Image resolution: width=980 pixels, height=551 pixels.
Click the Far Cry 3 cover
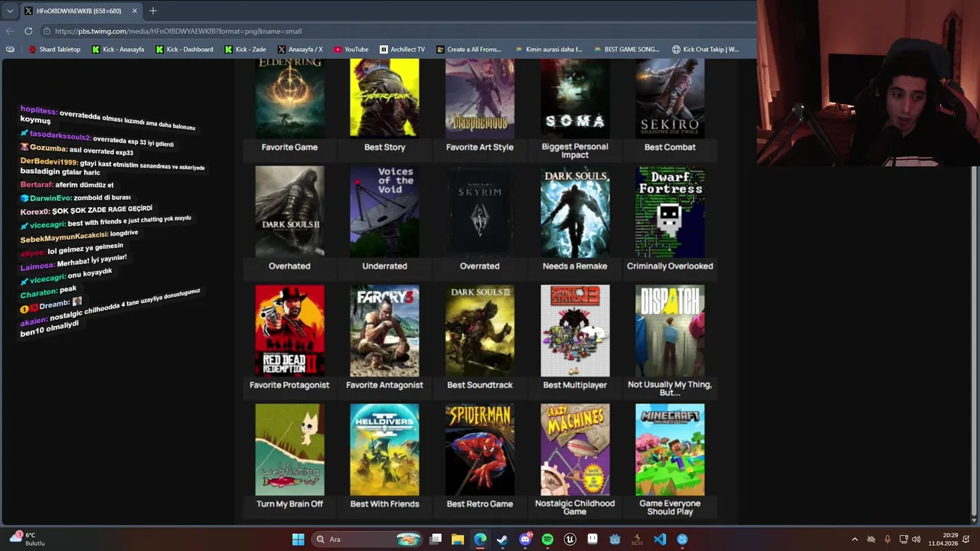click(x=384, y=331)
